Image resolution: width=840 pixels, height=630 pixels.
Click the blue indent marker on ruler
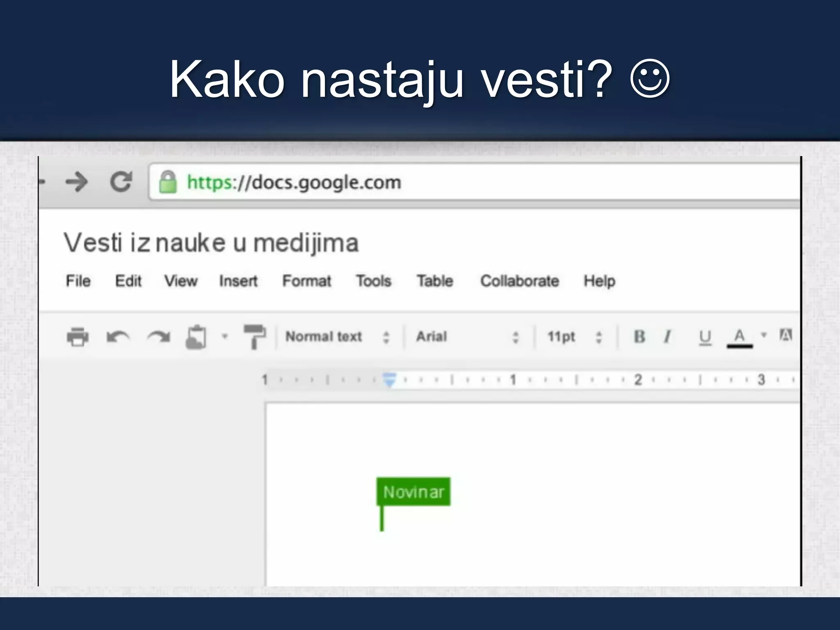[x=389, y=379]
